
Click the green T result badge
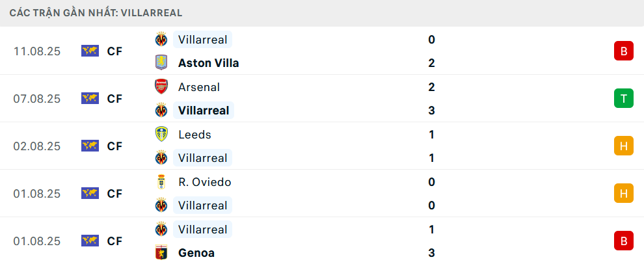coord(623,98)
